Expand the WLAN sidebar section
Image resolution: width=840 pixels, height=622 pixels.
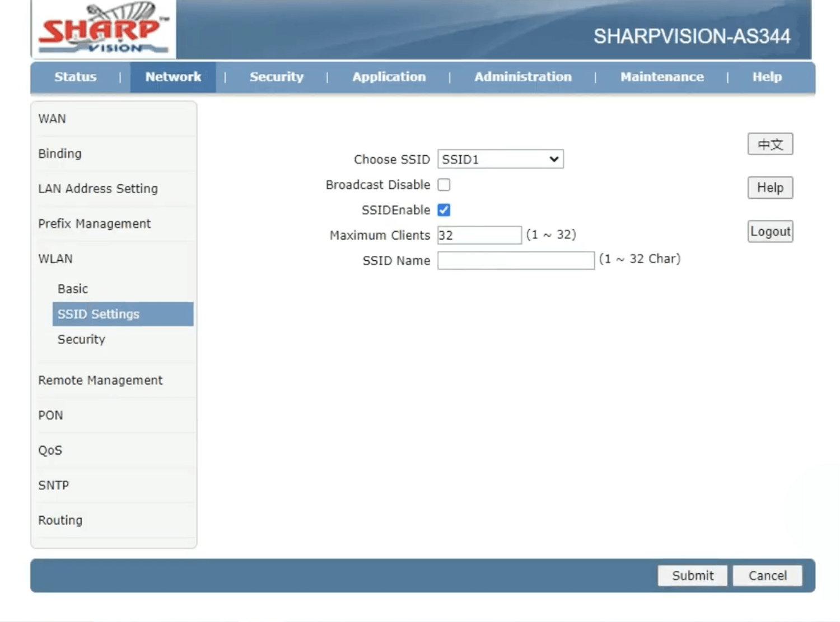tap(55, 259)
